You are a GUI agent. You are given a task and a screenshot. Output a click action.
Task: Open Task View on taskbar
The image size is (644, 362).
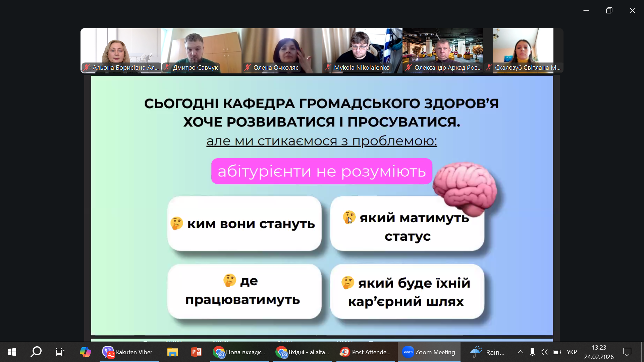coord(60,352)
